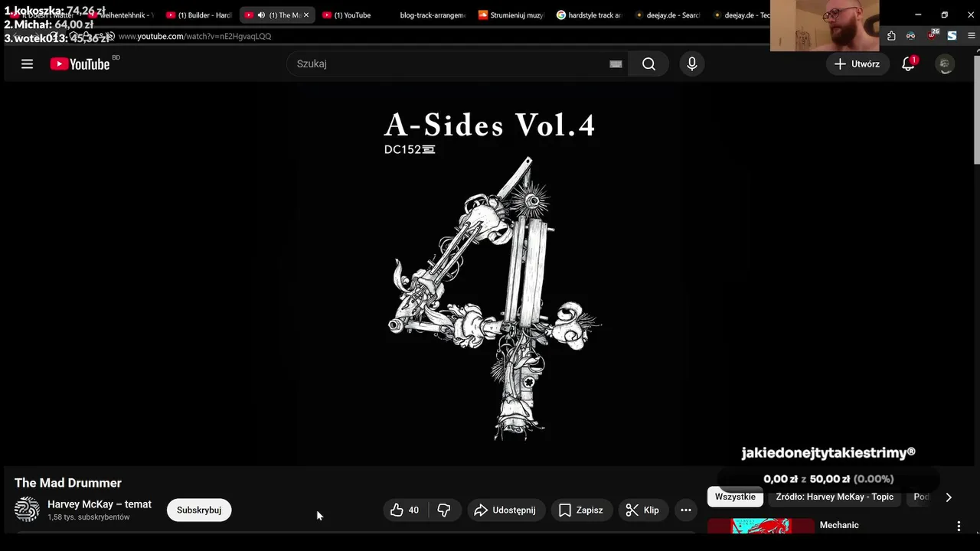Viewport: 980px width, 551px height.
Task: Open the Utwórz create menu
Action: click(857, 64)
